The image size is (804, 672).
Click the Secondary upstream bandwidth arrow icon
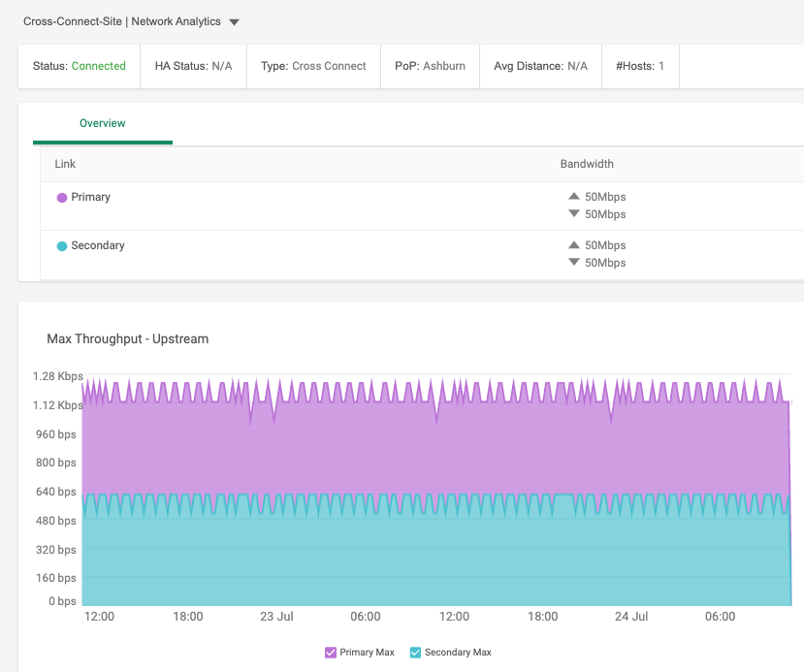click(574, 244)
